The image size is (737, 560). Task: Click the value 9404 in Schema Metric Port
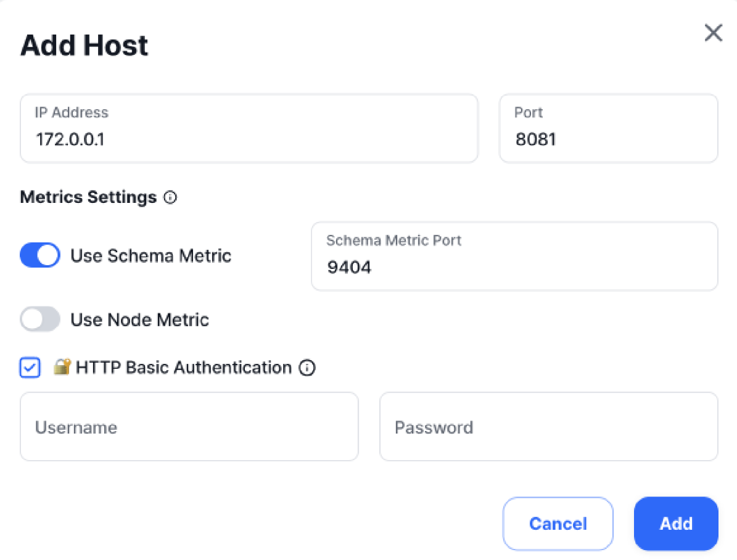click(x=348, y=267)
